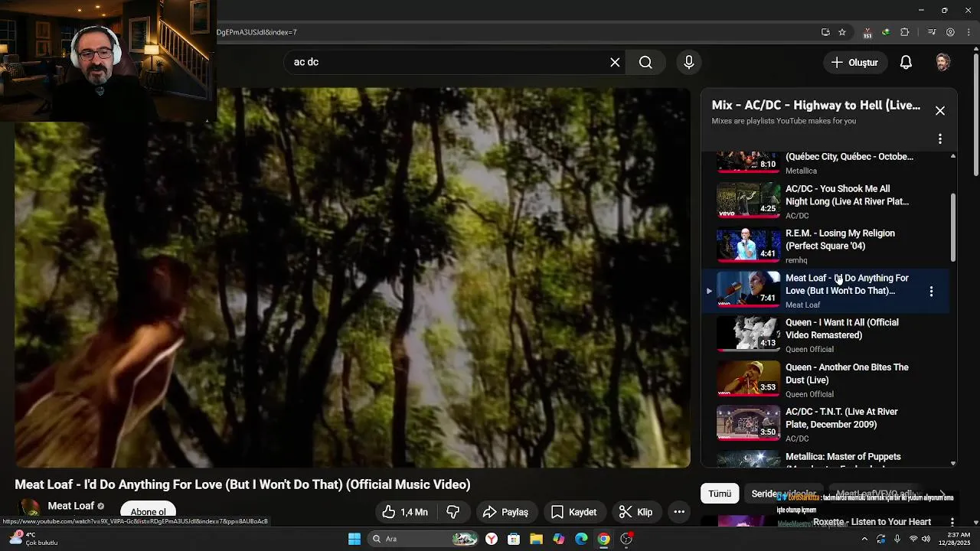The height and width of the screenshot is (551, 980).
Task: Open the Windows Start menu
Action: tap(354, 539)
